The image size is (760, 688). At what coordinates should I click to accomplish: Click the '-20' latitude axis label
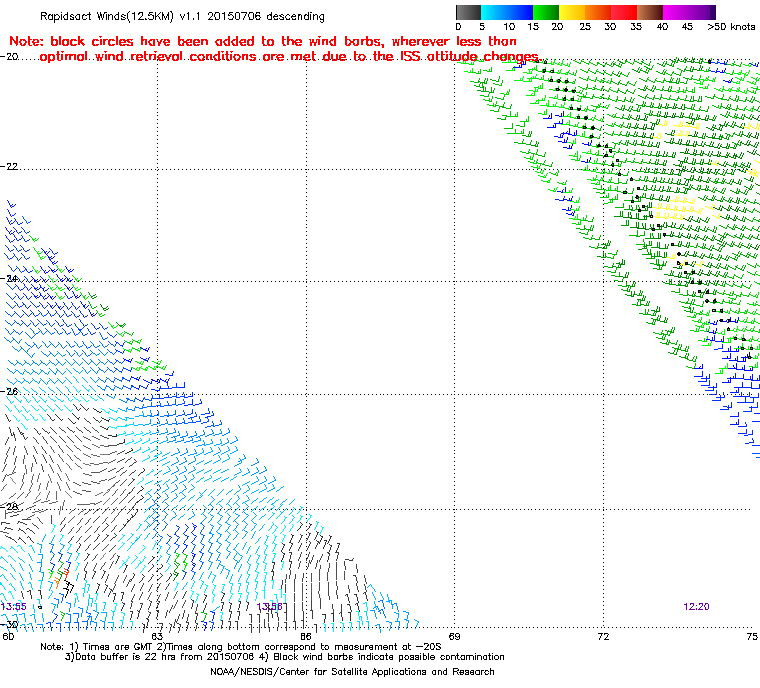[9, 57]
